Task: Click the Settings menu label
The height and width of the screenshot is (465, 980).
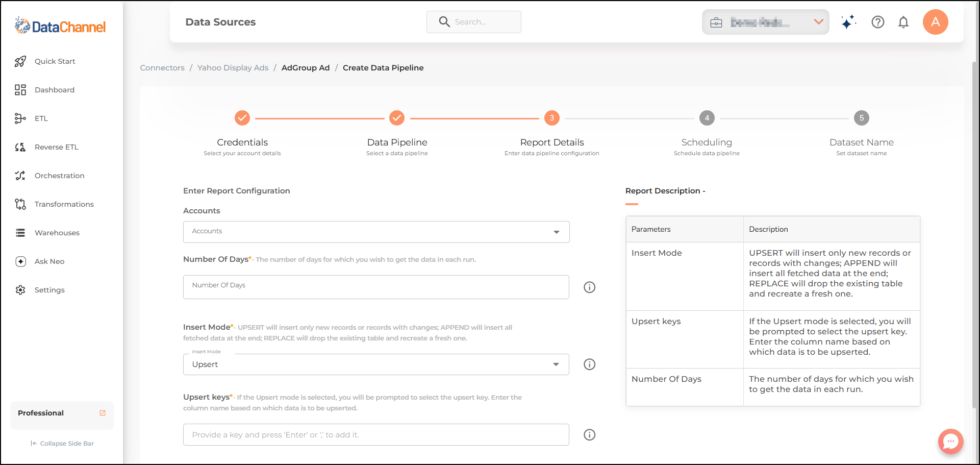Action: pyautogui.click(x=49, y=290)
